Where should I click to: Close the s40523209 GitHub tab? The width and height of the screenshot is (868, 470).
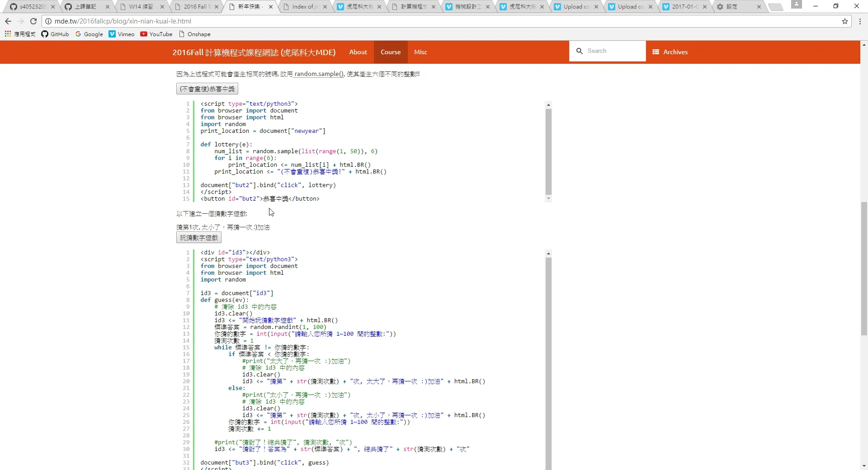pyautogui.click(x=53, y=7)
